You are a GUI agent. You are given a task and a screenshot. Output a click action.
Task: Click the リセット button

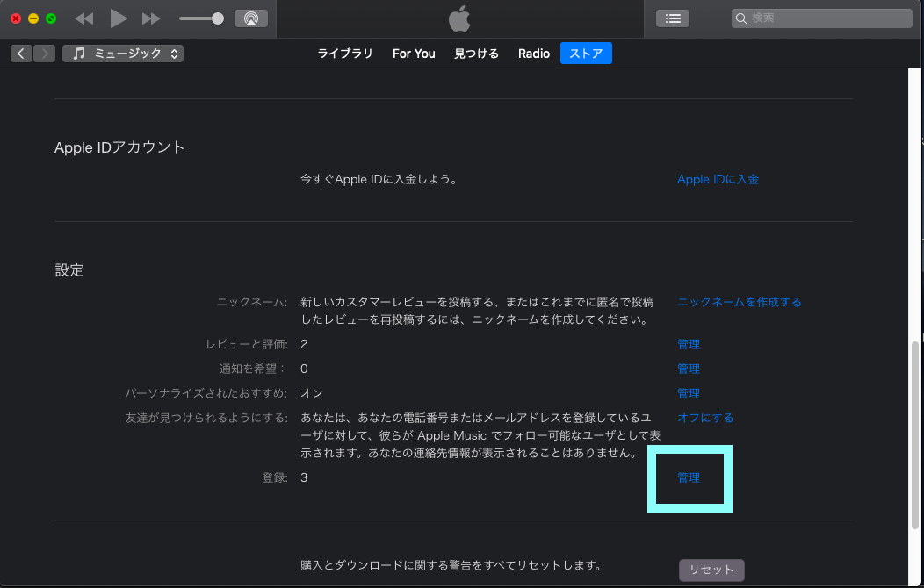[711, 570]
